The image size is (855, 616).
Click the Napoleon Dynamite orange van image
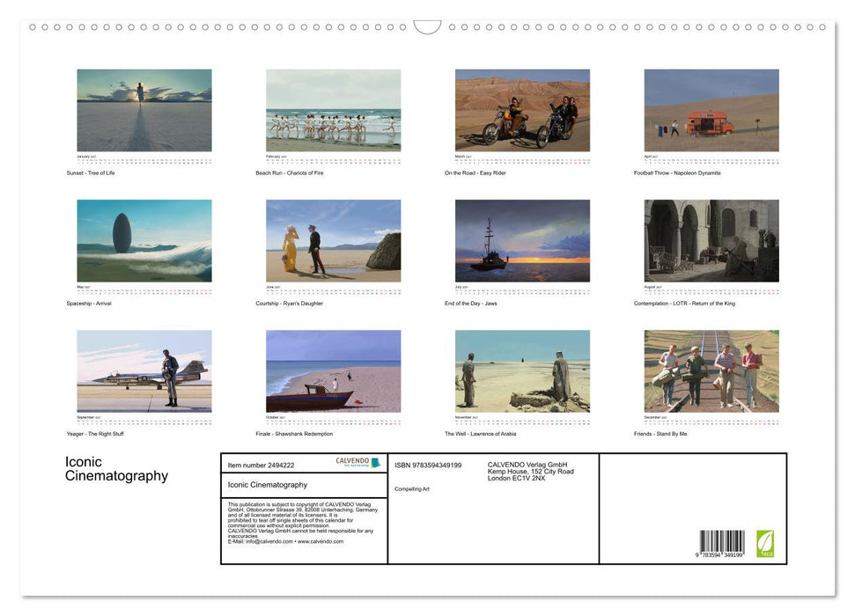pyautogui.click(x=711, y=110)
